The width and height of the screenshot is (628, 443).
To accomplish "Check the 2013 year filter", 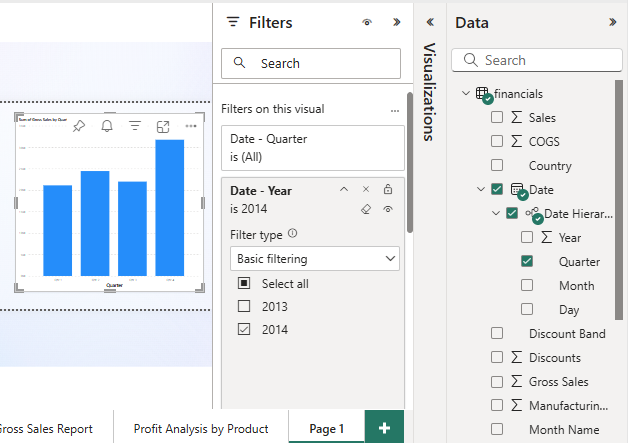I will click(x=244, y=306).
